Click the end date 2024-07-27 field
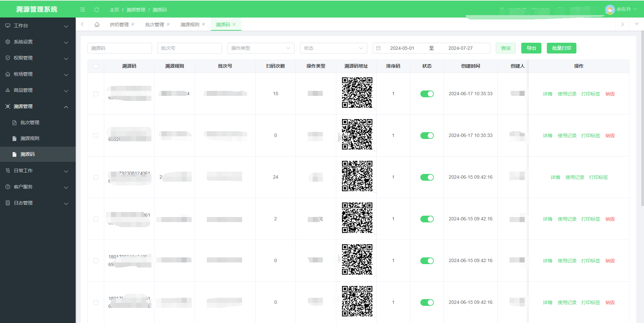This screenshot has height=323, width=644. (x=460, y=48)
